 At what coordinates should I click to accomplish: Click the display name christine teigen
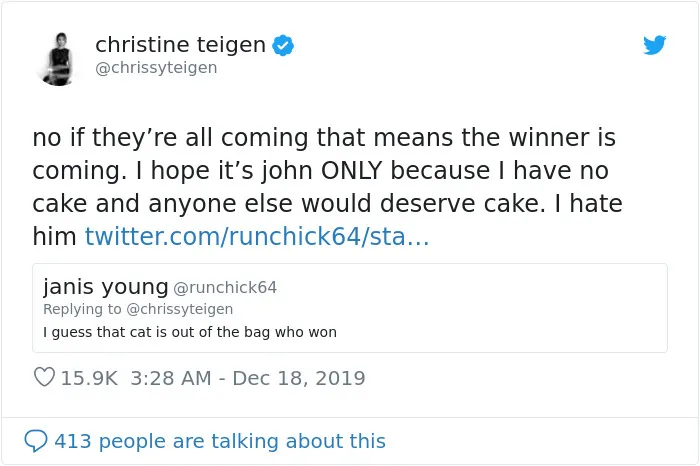180,44
